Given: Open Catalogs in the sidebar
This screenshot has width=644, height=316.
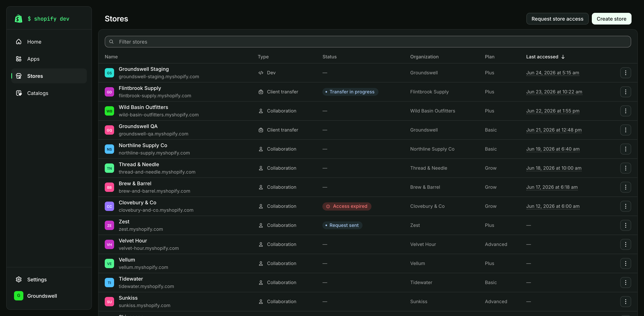Looking at the screenshot, I should tap(49, 93).
